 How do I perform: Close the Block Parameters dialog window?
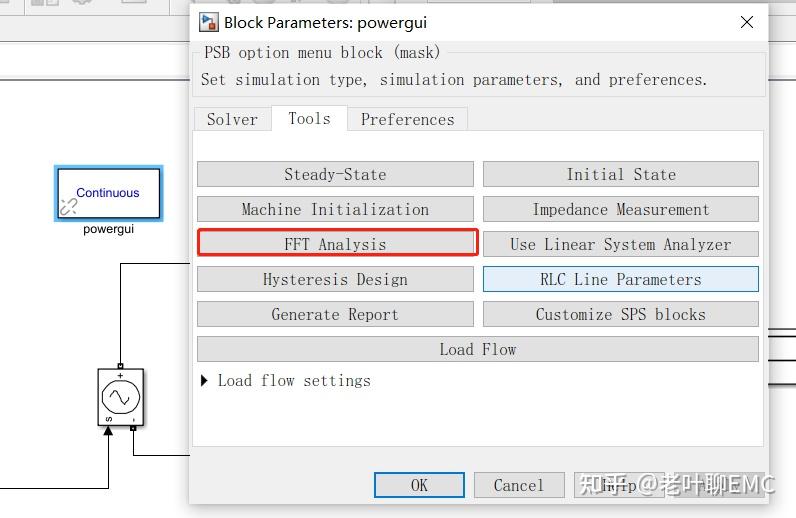coord(746,22)
